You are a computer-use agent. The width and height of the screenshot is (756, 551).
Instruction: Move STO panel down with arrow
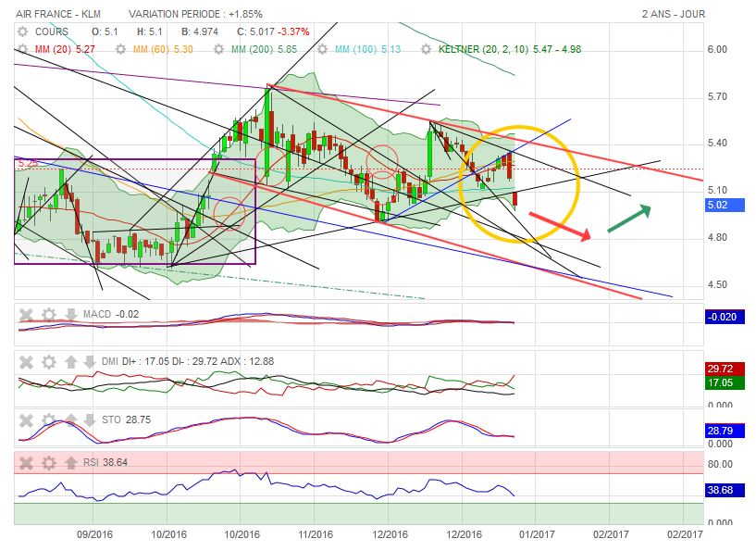89,420
